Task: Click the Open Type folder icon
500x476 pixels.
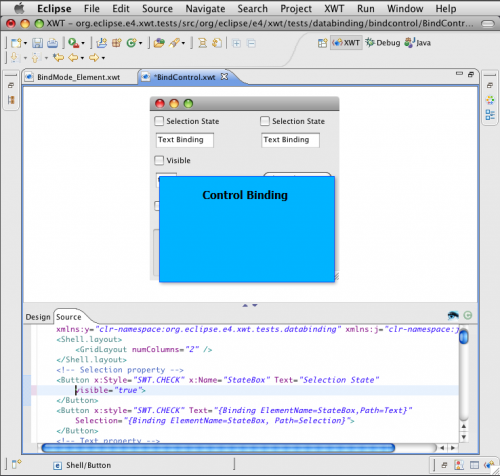Action: pyautogui.click(x=159, y=43)
